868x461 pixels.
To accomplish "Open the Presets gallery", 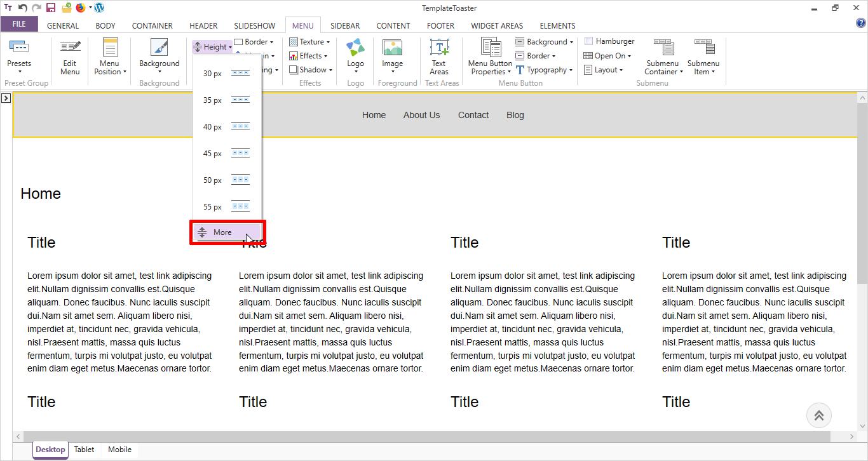I will tap(19, 55).
